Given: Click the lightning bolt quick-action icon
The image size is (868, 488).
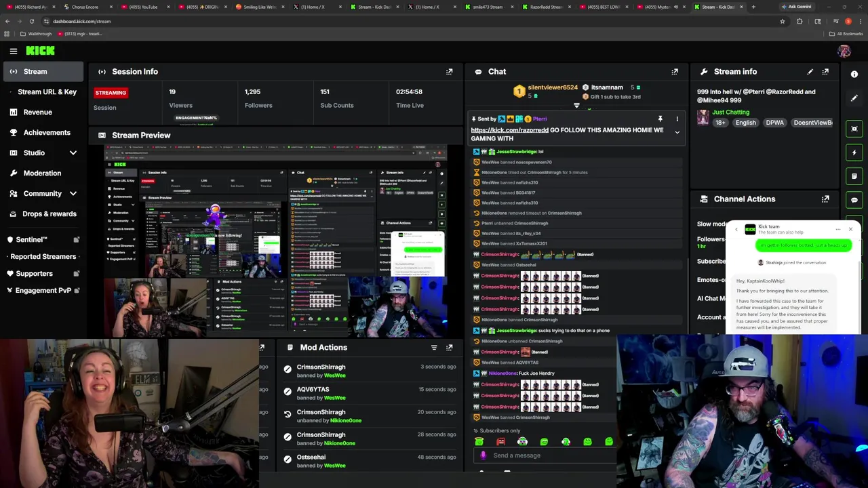Looking at the screenshot, I should [854, 152].
